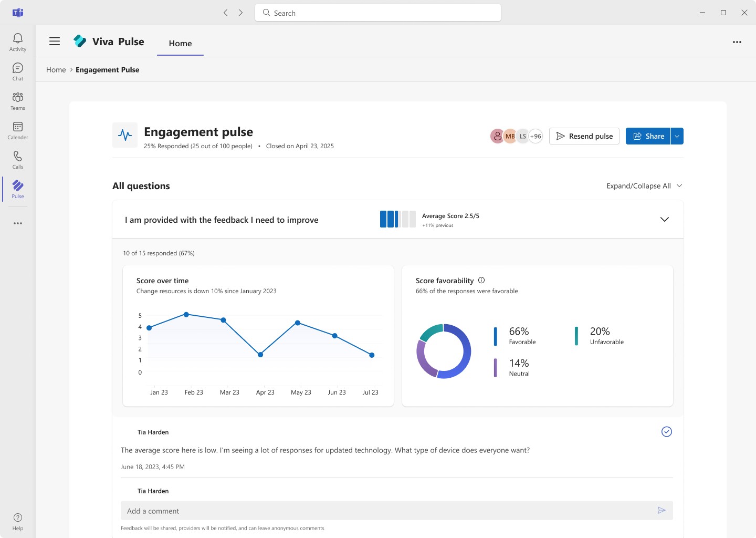This screenshot has width=756, height=538.
Task: Click the Microsoft Teams logo
Action: tap(18, 13)
